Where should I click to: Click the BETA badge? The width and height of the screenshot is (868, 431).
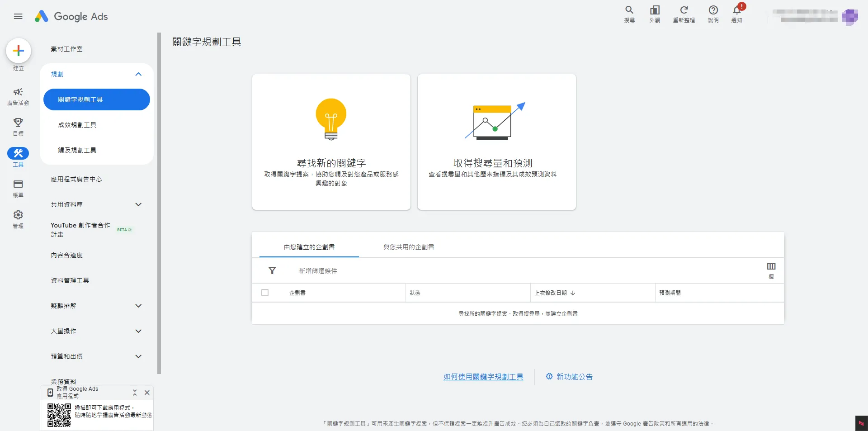124,230
